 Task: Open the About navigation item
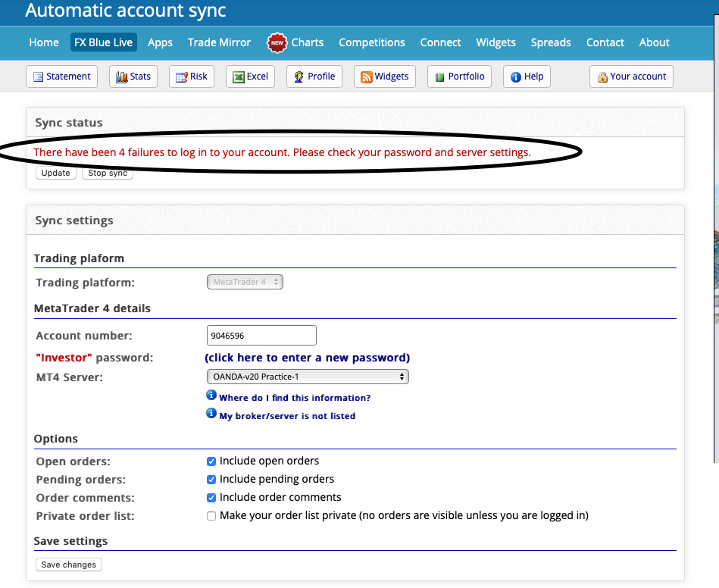click(655, 42)
